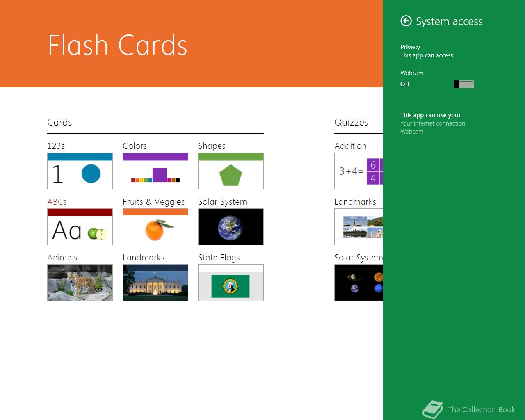Viewport: 525px width, 420px height.
Task: Click the System access panel title
Action: 449,21
